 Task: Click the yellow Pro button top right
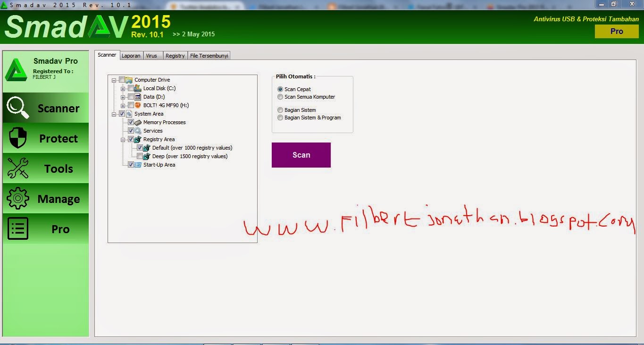click(617, 31)
